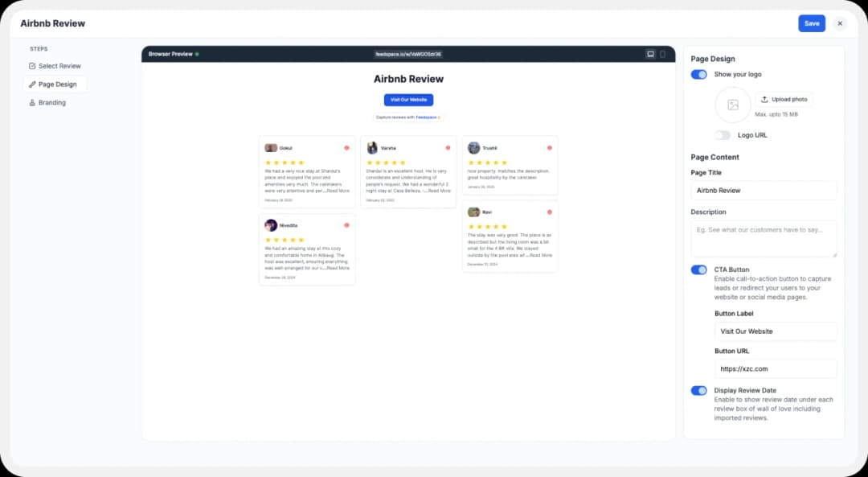Click the red Airbnb icon on Varsha's review
Screen dimensions: 868x477
[x=448, y=148]
